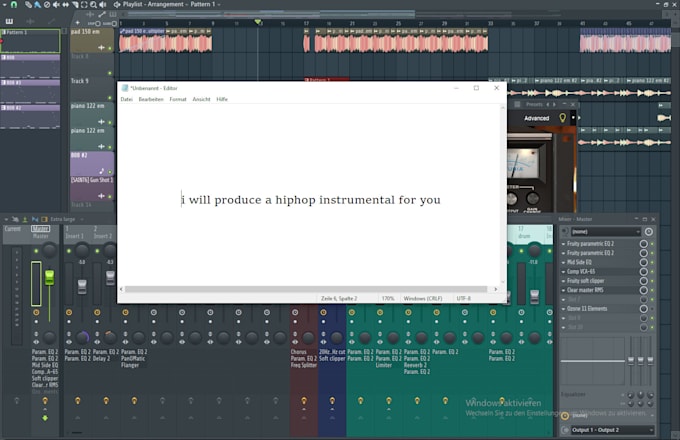Screen dimensions: 680x440
Task: Open slot menu arrow for Comp VCA-65
Action: point(563,272)
